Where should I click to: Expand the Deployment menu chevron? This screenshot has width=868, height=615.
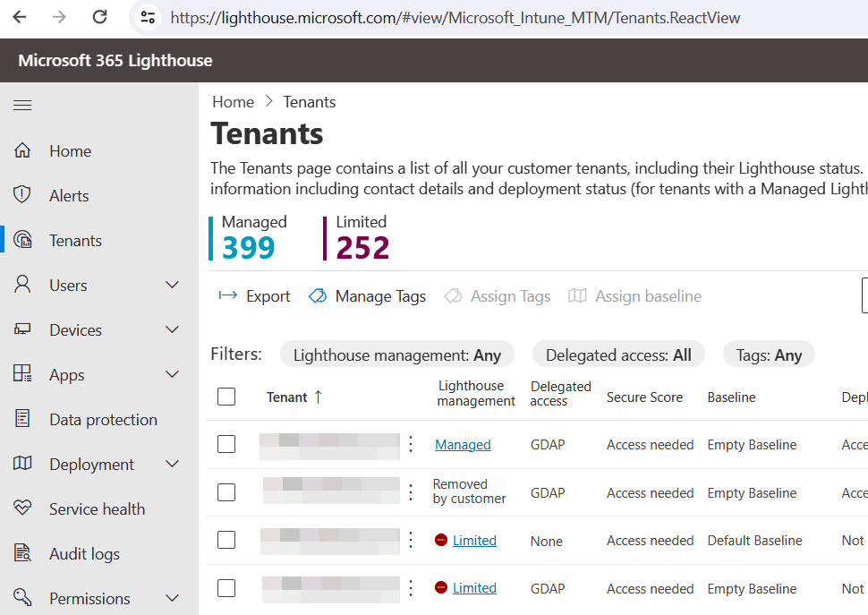(x=173, y=464)
